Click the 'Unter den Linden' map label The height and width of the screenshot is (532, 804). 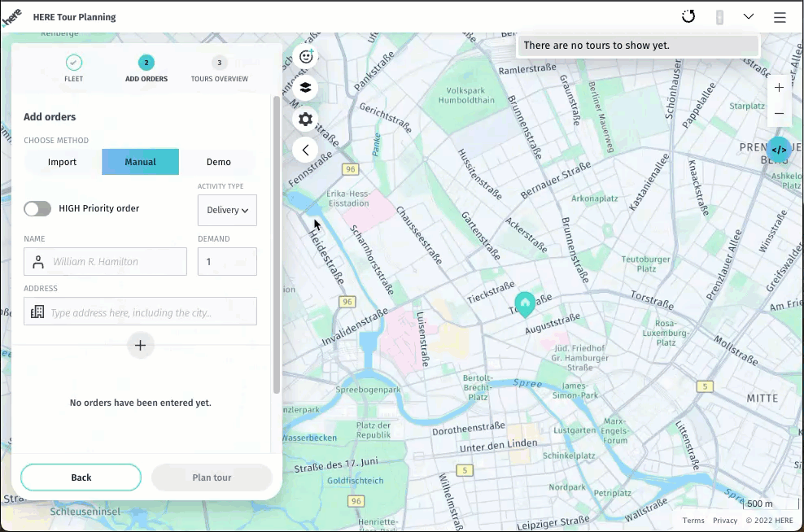(498, 446)
